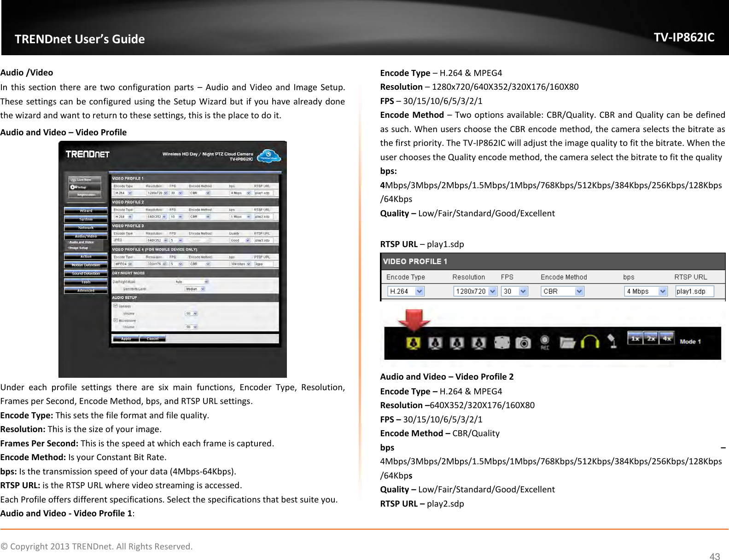Open the Wizard menu

click(x=86, y=211)
